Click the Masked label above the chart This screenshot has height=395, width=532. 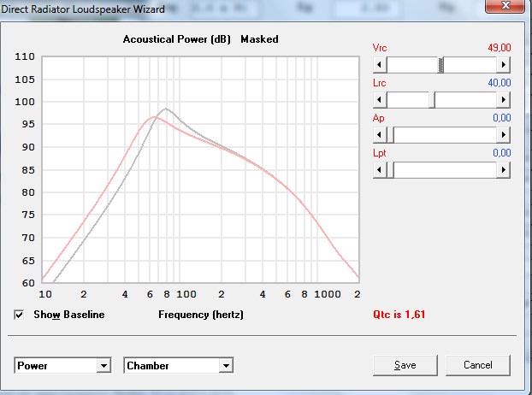coord(259,39)
